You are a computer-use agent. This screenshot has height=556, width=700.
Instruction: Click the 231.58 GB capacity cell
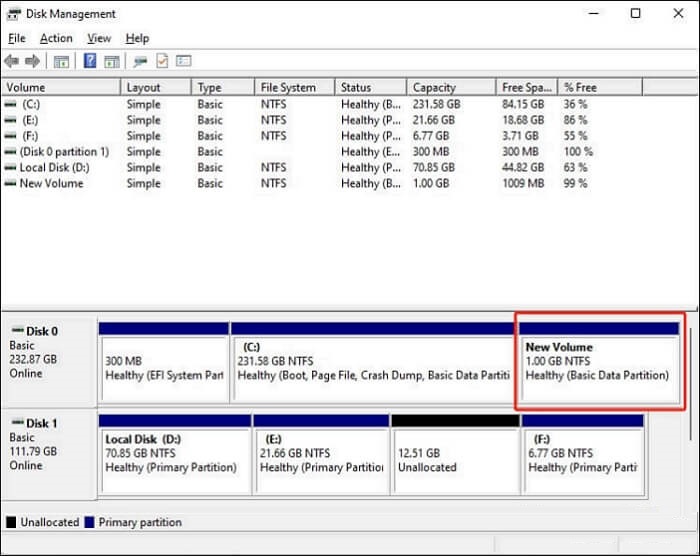pyautogui.click(x=436, y=104)
